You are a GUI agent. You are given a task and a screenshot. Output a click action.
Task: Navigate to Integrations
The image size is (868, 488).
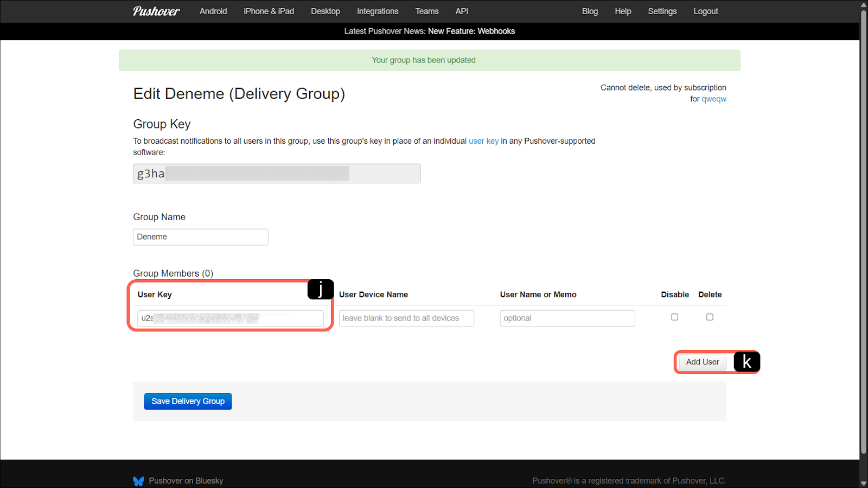(377, 11)
